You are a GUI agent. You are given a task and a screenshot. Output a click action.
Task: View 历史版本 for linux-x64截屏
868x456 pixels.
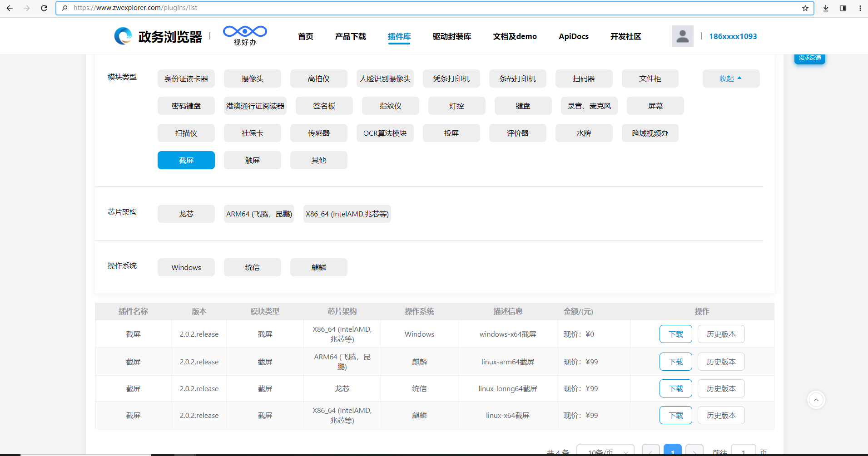click(x=721, y=415)
